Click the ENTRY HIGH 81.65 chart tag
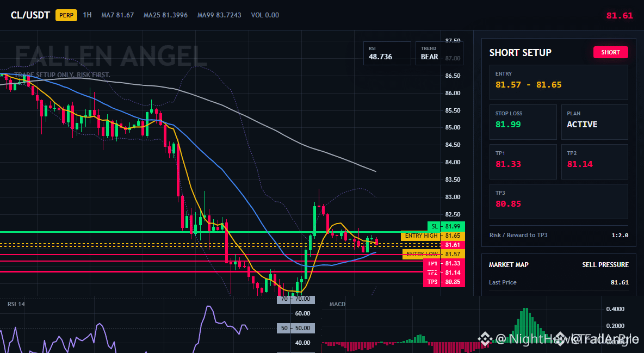Image resolution: width=644 pixels, height=353 pixels. tap(433, 236)
